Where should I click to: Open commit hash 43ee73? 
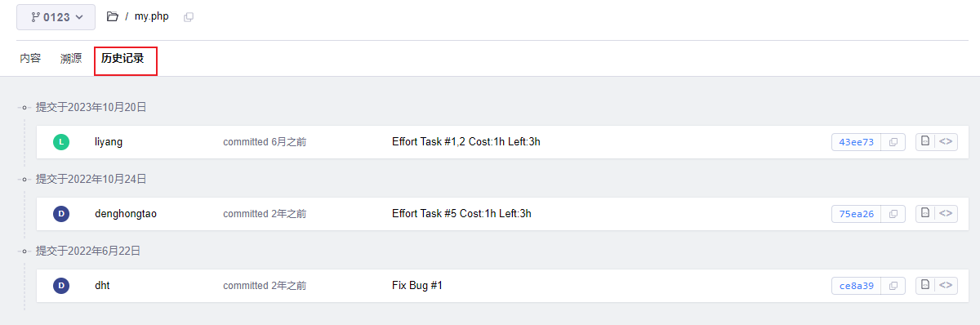[857, 142]
